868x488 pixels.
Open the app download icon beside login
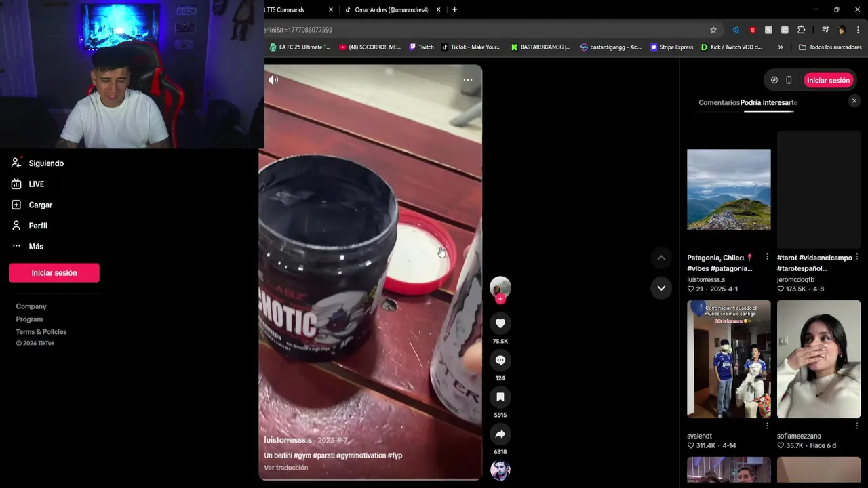pyautogui.click(x=774, y=80)
